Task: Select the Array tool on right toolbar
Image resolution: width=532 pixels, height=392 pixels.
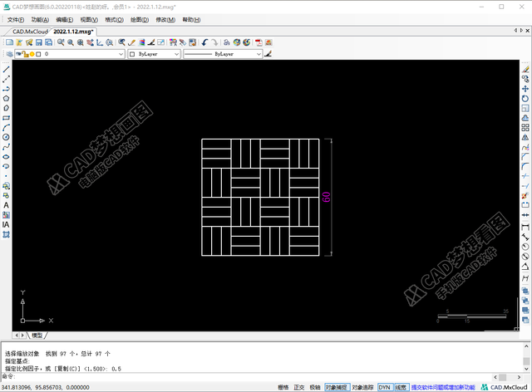Action: pyautogui.click(x=525, y=128)
